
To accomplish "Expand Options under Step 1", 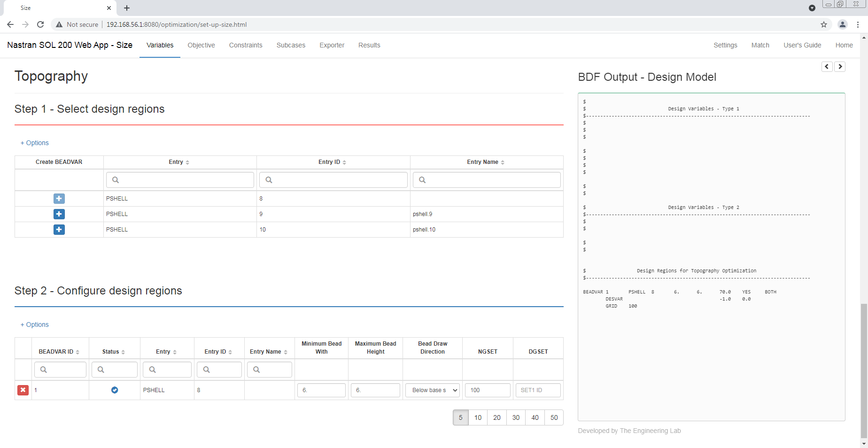I will (35, 143).
